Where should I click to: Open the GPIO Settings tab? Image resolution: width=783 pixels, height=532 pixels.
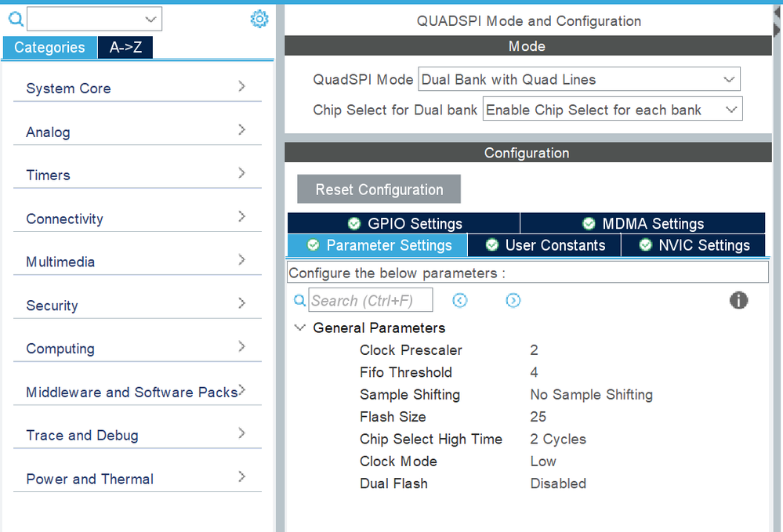coord(404,223)
